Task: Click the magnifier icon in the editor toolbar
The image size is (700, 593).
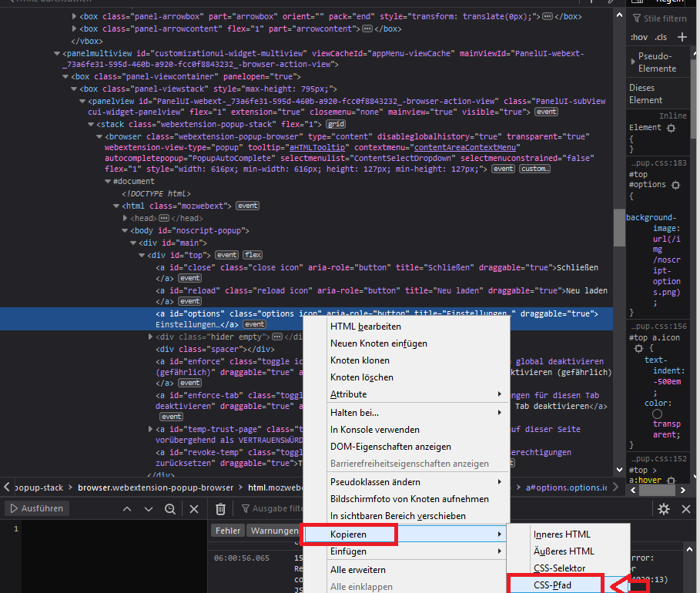Action: click(170, 508)
